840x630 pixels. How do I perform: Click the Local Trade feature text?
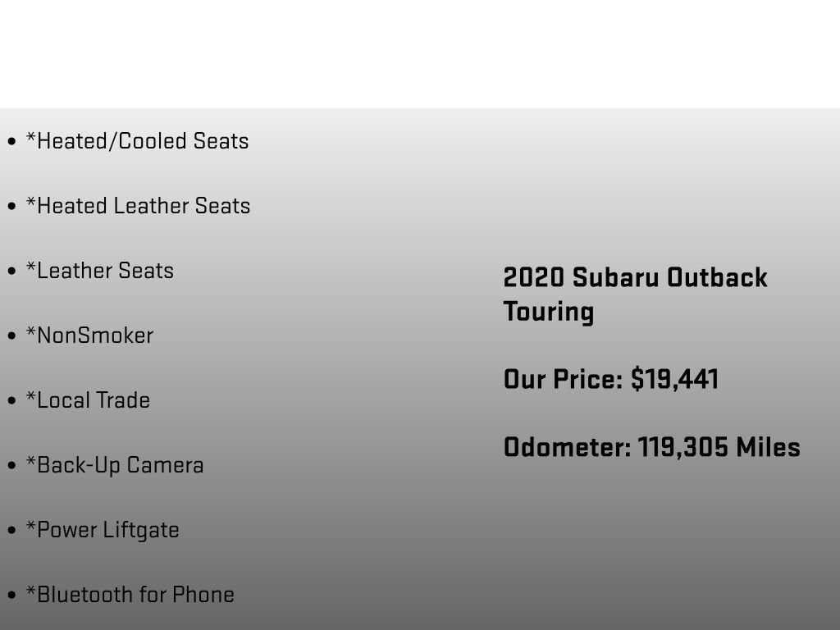click(x=88, y=400)
